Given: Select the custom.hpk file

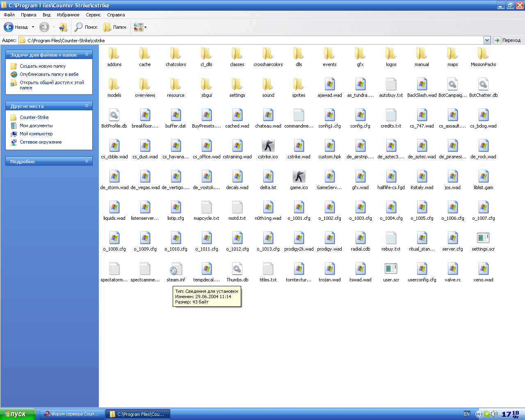Looking at the screenshot, I should click(x=330, y=149).
